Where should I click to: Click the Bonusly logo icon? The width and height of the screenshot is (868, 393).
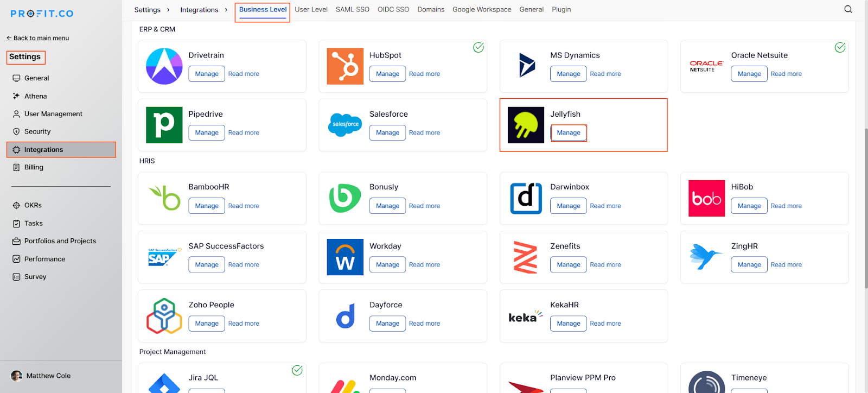click(x=345, y=198)
